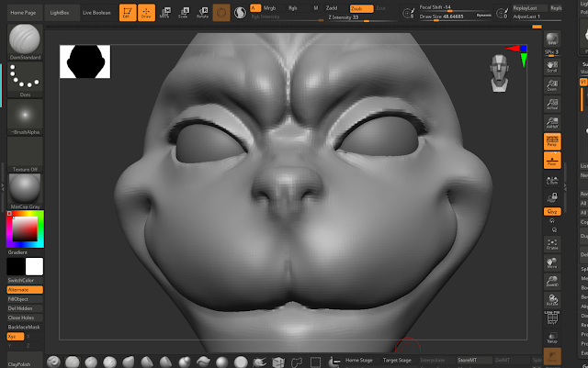This screenshot has height=368, width=588.
Task: Adjust the Focal Shift slider
Action: click(x=455, y=8)
